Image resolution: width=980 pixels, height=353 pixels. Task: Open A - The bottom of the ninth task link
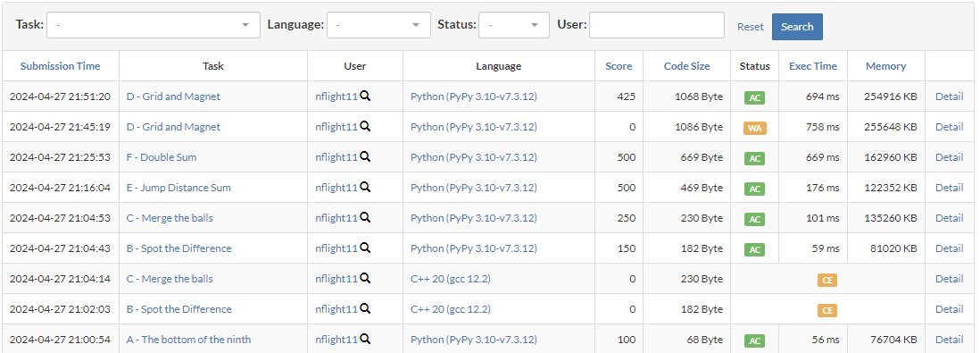click(188, 340)
